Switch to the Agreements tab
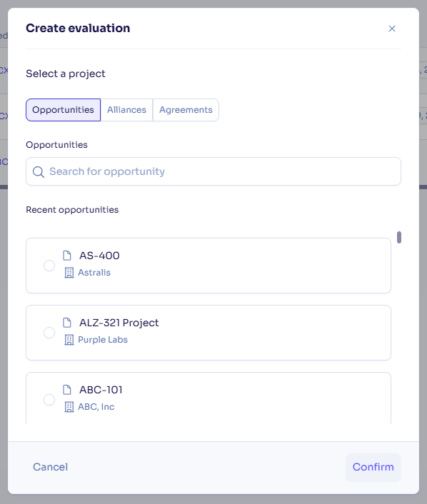427x504 pixels. pos(186,110)
